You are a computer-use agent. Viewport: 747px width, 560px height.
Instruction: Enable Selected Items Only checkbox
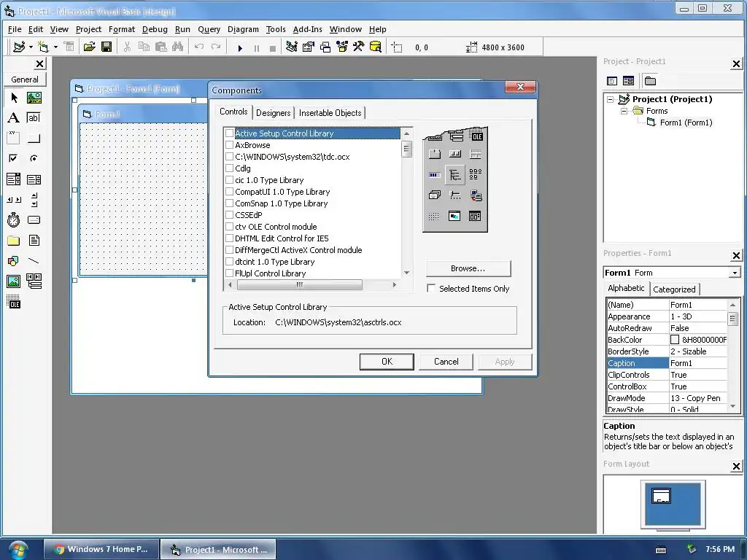click(x=431, y=289)
